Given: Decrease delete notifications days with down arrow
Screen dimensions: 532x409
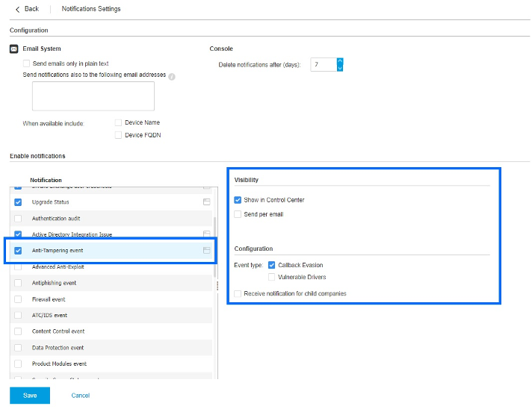Looking at the screenshot, I should coord(340,68).
